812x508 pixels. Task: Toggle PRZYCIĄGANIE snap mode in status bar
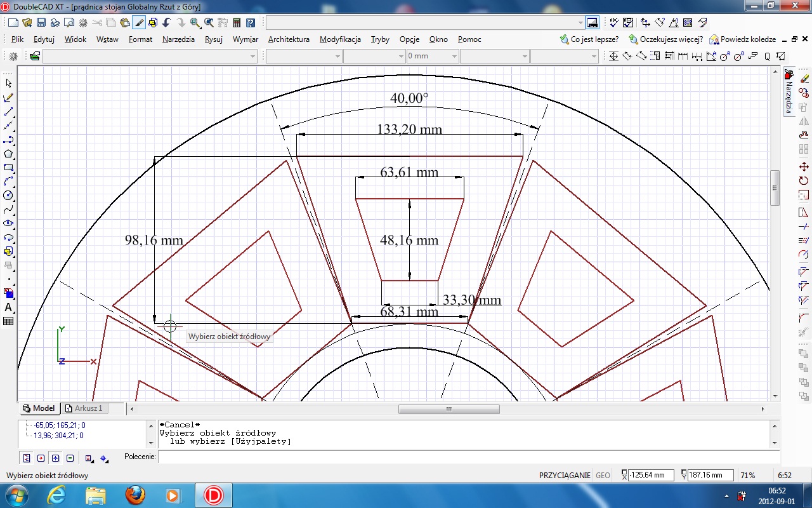click(x=565, y=475)
